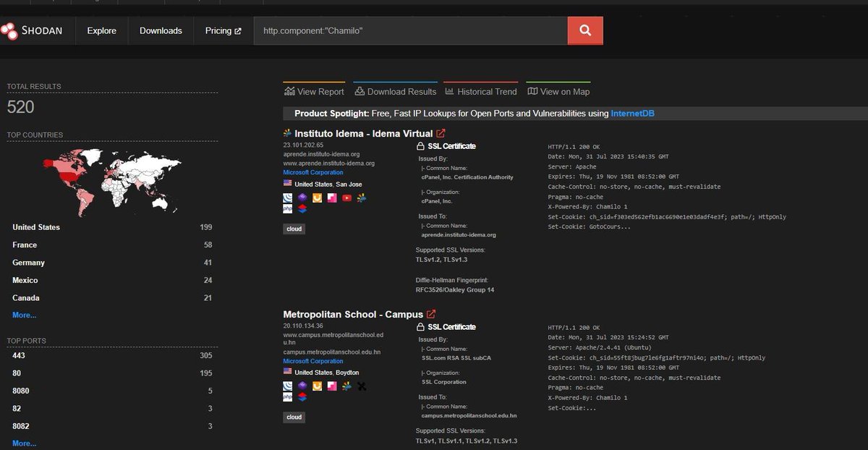This screenshot has height=450, width=868.
Task: Click lock icon of Instituto Idema SSL Certificate
Action: point(421,146)
